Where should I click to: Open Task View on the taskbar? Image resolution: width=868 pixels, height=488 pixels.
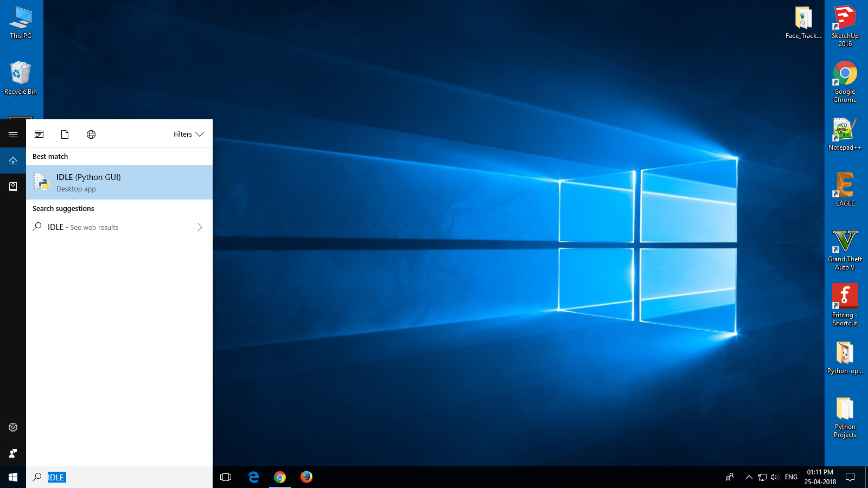[226, 477]
